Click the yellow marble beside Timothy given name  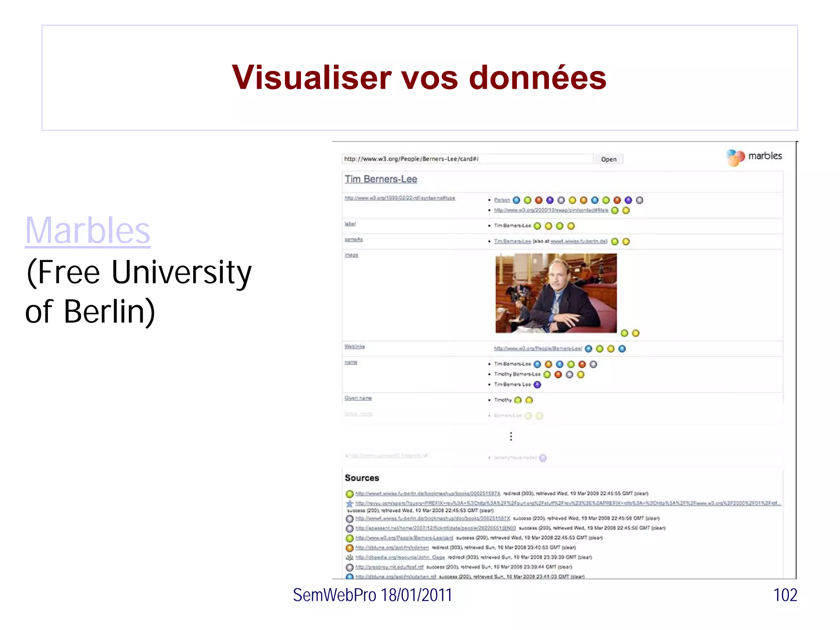529,400
